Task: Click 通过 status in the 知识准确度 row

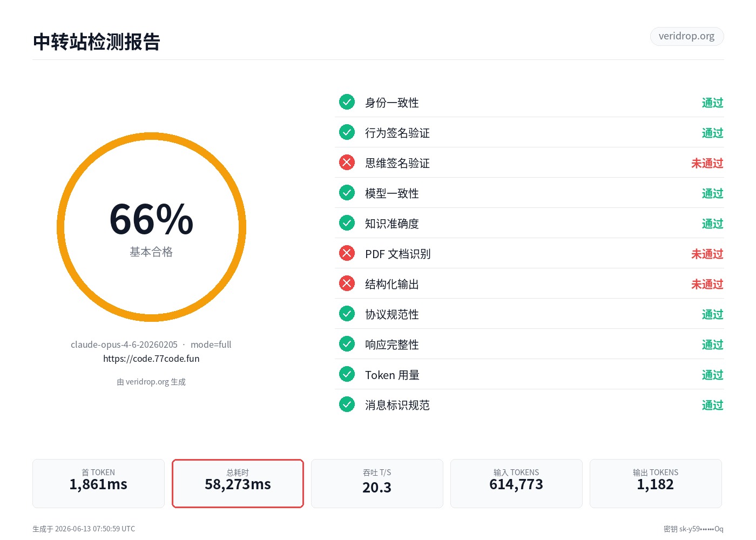Action: 713,224
